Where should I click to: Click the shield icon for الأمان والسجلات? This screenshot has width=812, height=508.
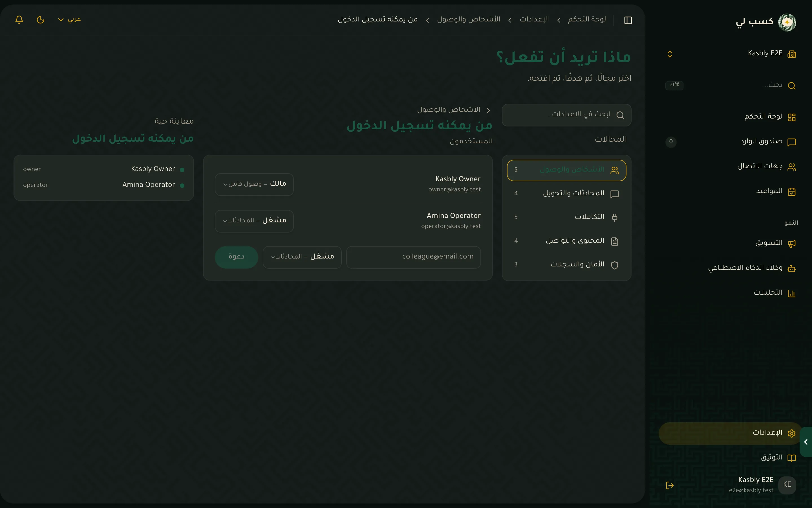point(615,265)
